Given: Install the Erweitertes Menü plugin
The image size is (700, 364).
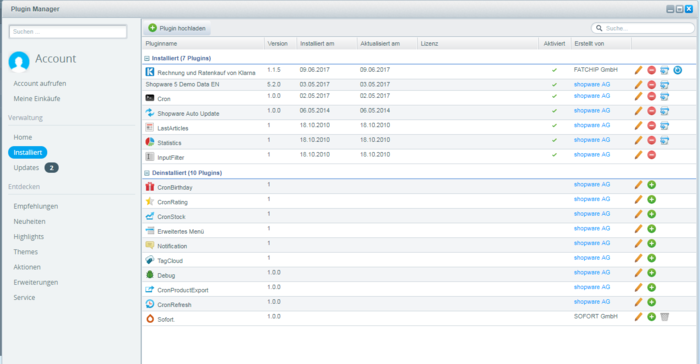Looking at the screenshot, I should pyautogui.click(x=651, y=229).
